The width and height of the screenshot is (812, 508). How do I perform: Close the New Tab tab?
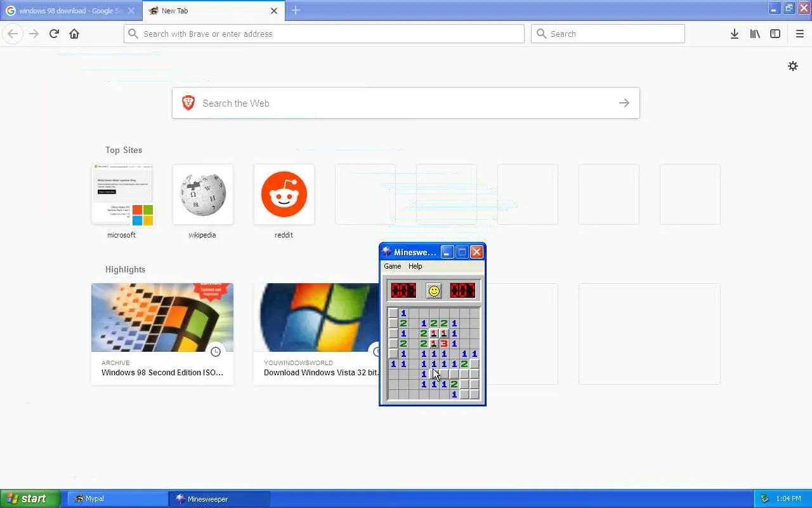[x=274, y=11]
